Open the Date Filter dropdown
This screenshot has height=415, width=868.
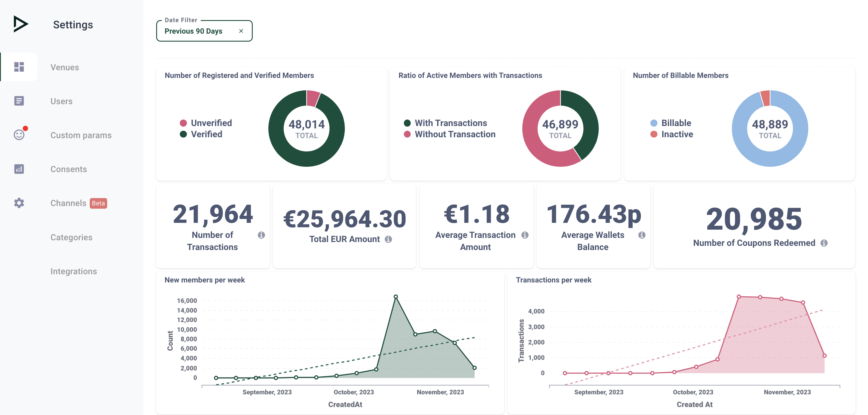coord(193,31)
